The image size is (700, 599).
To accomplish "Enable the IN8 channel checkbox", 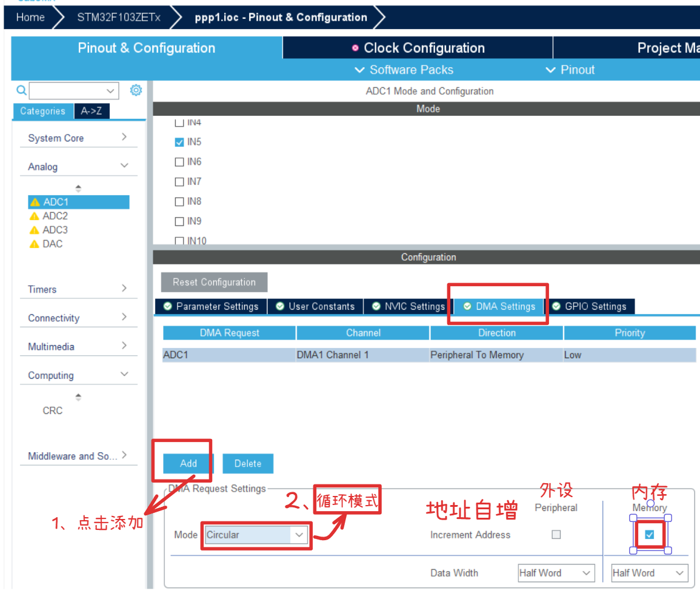I will [179, 201].
